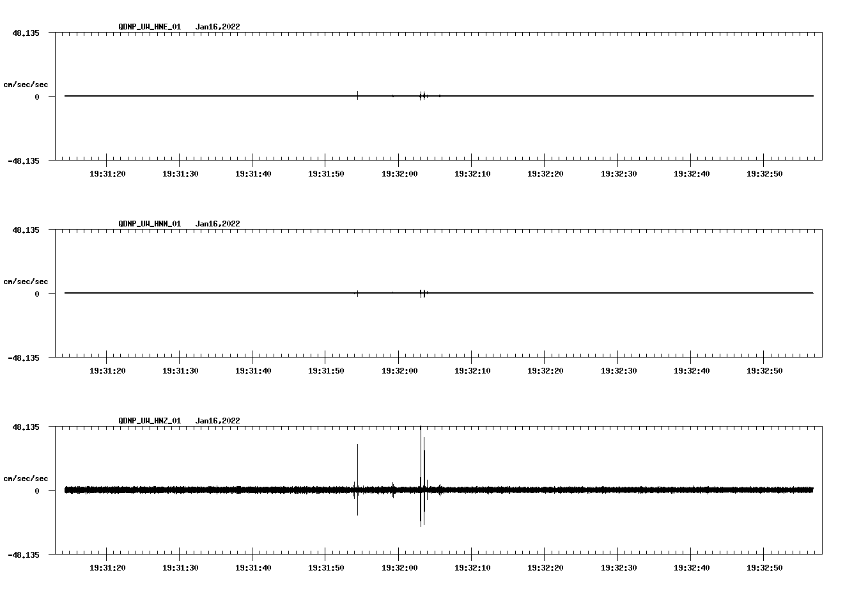Click the 19:31:50 time label under HNE plot
868x591 pixels.
coord(326,174)
